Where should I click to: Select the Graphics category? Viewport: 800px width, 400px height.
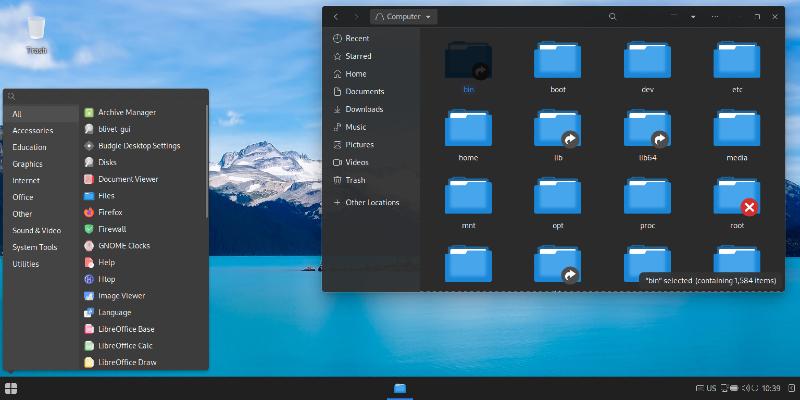tap(28, 164)
